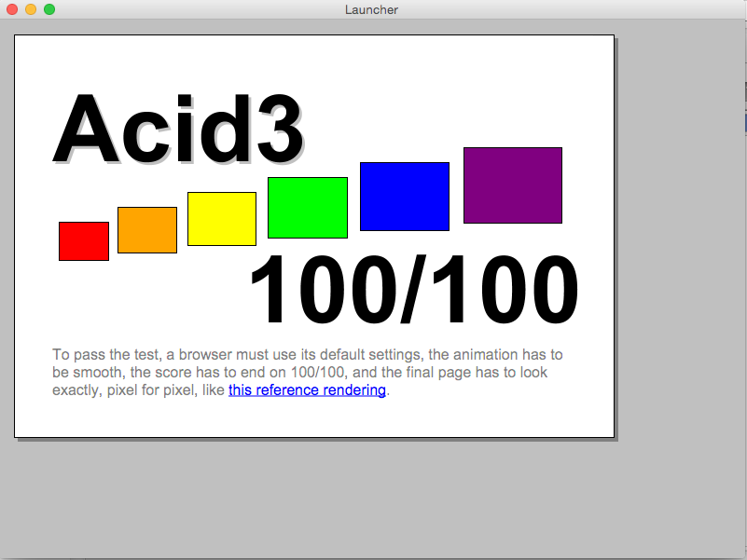Close the Launcher window
Screen dimensions: 747x560
click(x=12, y=9)
